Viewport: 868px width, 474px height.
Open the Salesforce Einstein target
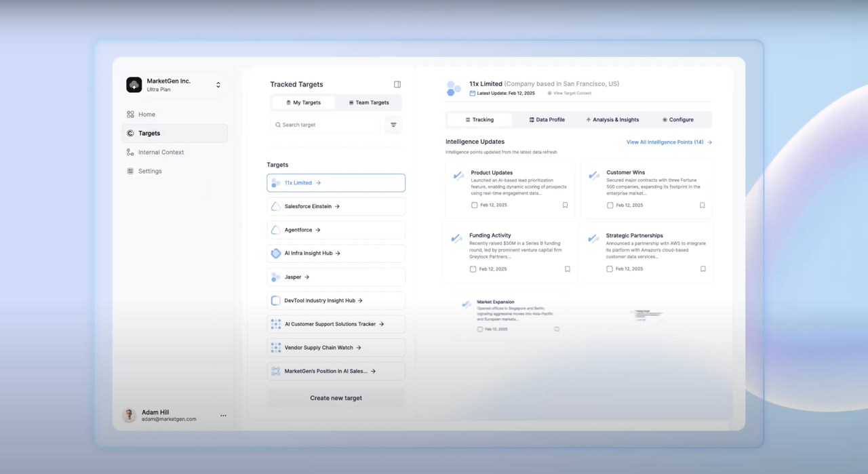click(336, 206)
